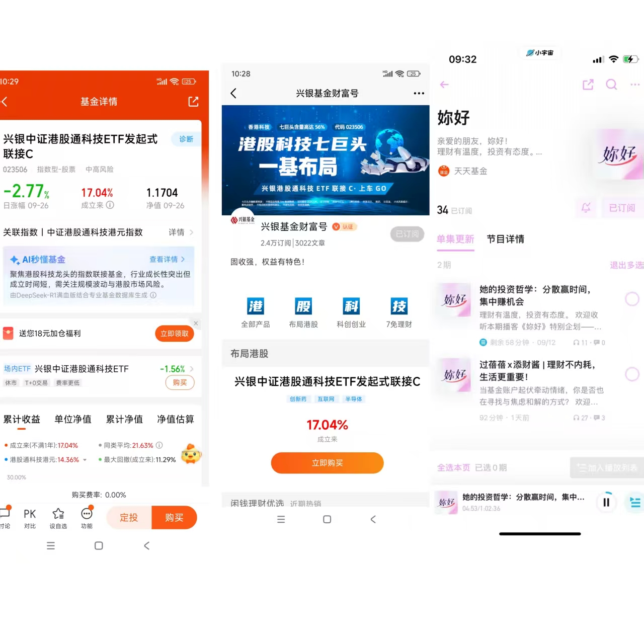This screenshot has width=644, height=644.
Task: Open 港股通科技港元 comparison dropdown
Action: click(x=85, y=460)
